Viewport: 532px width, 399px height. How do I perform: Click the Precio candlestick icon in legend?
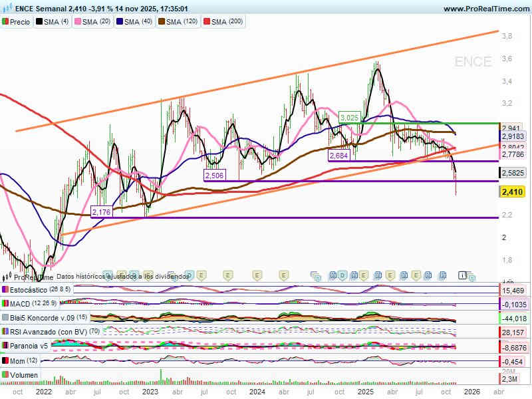pos(6,22)
